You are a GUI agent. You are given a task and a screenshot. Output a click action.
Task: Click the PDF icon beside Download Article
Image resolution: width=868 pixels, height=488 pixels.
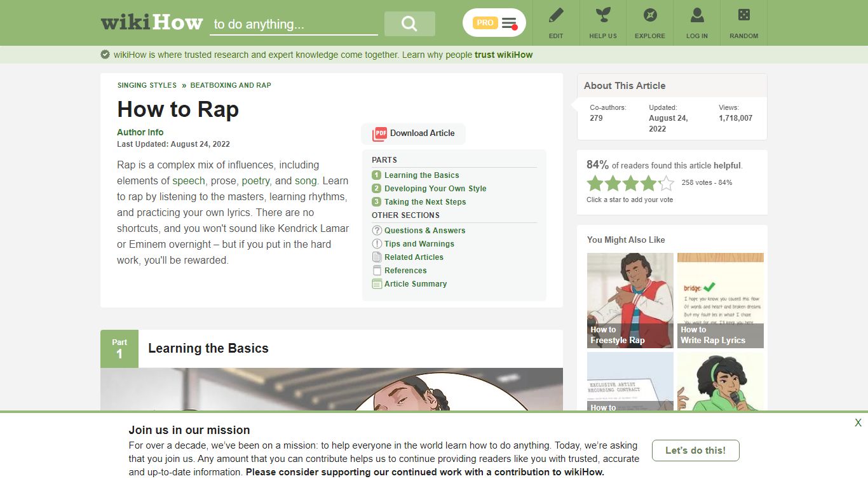(379, 133)
